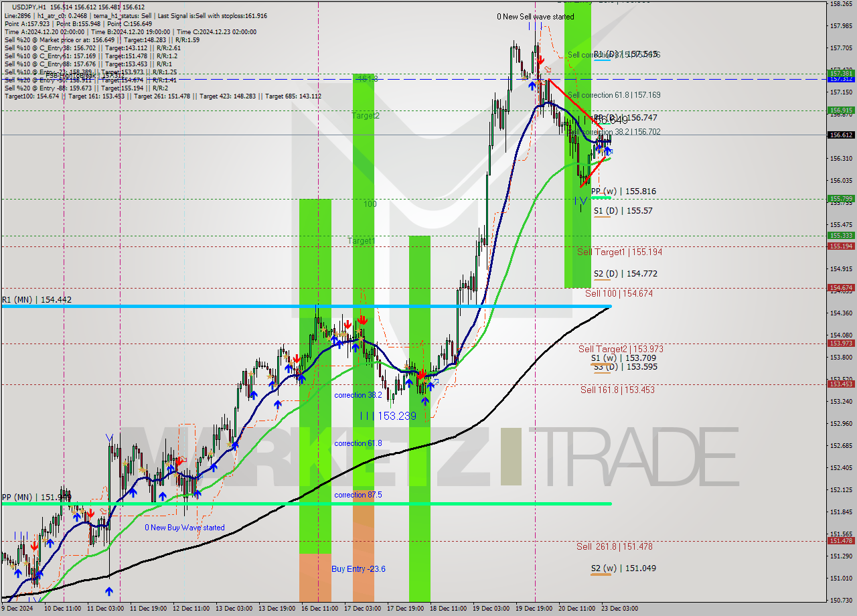Select the red 153.453 price tag
The width and height of the screenshot is (857, 616).
841,384
